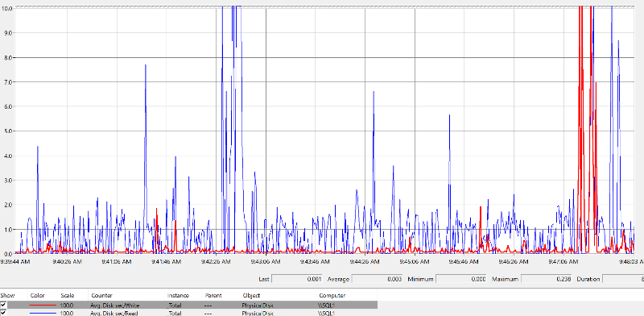Uncheck Show for Avg. Disk sec/Read counter
This screenshot has width=644, height=316.
tap(4, 313)
